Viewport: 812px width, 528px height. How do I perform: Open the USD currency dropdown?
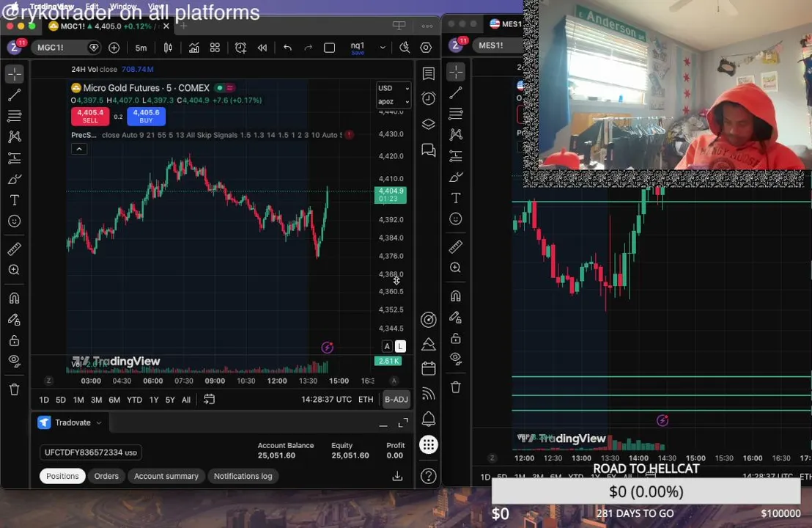tap(393, 88)
